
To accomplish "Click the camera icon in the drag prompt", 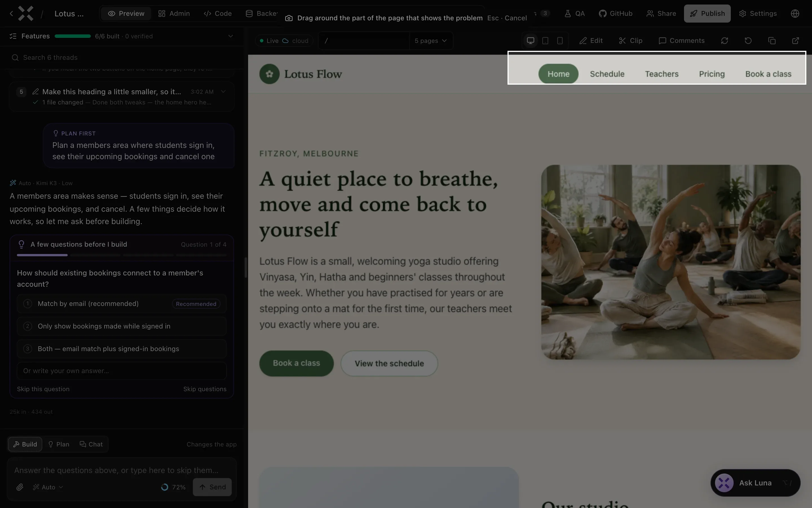I will click(x=288, y=18).
